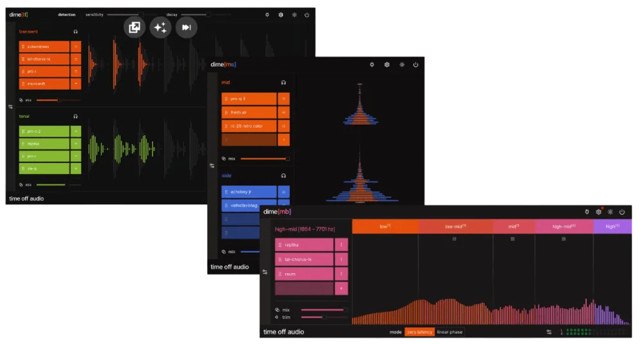Open the menu for the raum slot
The image size is (644, 344).
point(341,274)
